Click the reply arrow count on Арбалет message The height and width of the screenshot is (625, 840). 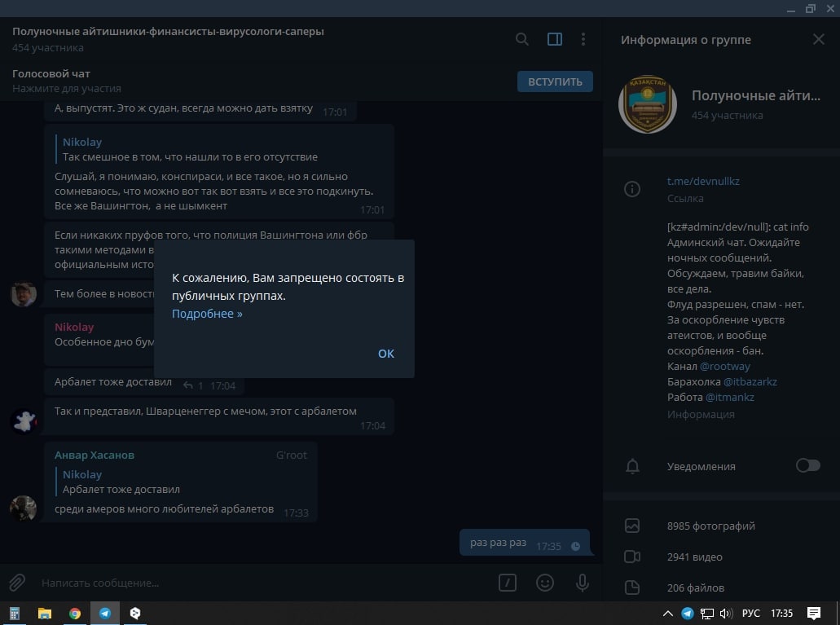tap(193, 385)
